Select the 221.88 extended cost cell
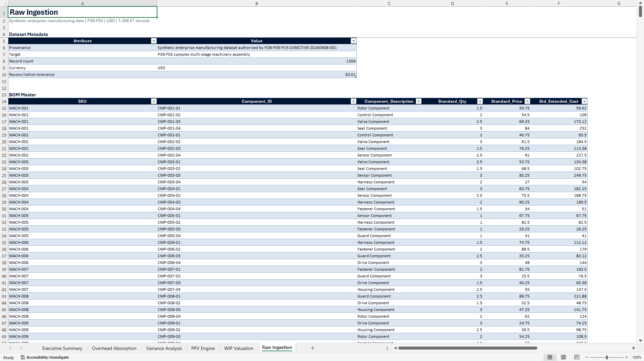 point(559,296)
